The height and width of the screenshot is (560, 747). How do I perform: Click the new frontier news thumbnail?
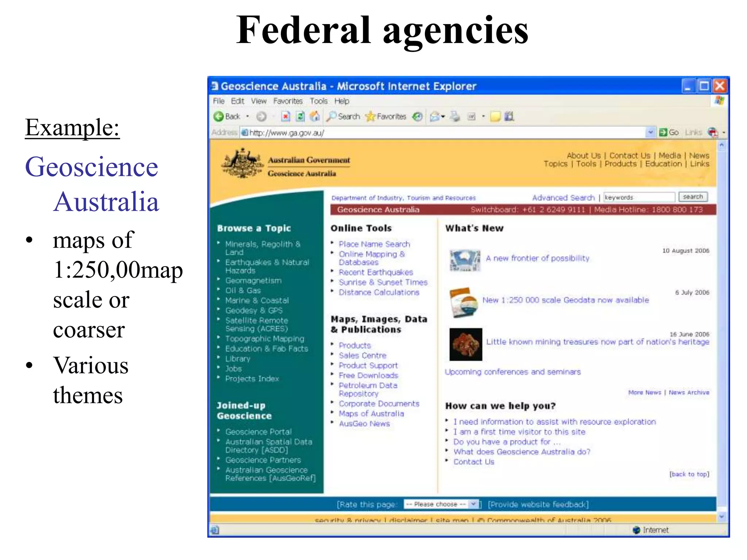coord(465,260)
